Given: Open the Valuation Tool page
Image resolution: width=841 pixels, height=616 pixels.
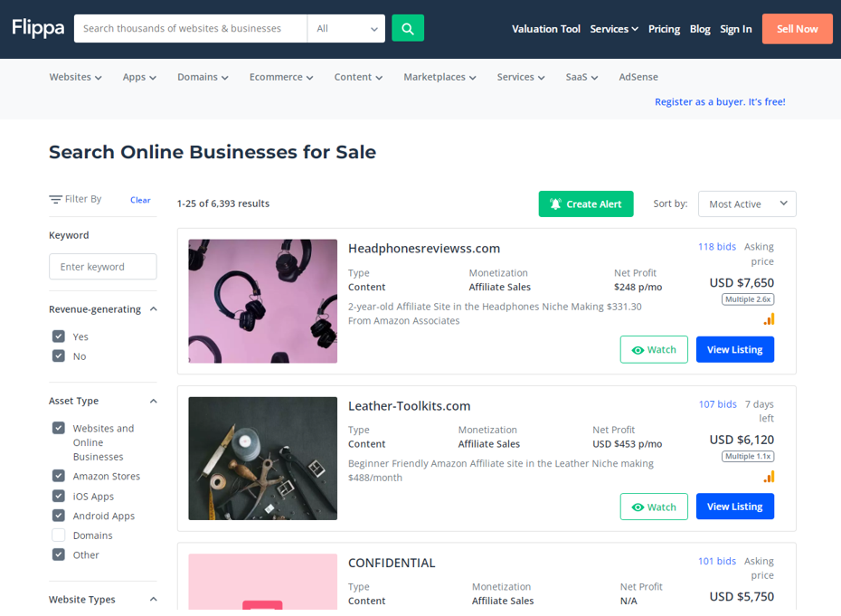Looking at the screenshot, I should tap(546, 29).
